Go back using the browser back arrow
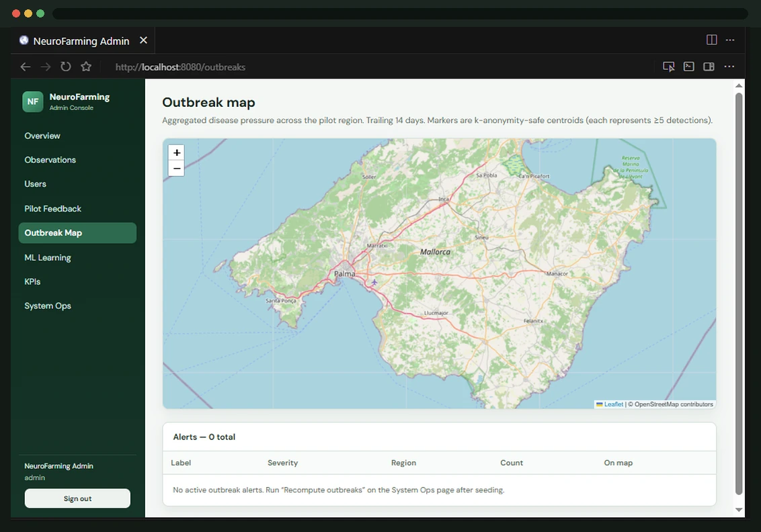 26,67
